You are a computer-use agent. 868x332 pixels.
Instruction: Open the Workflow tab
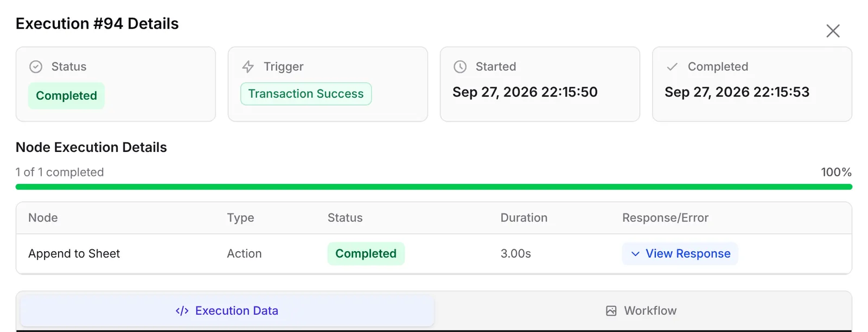(641, 311)
